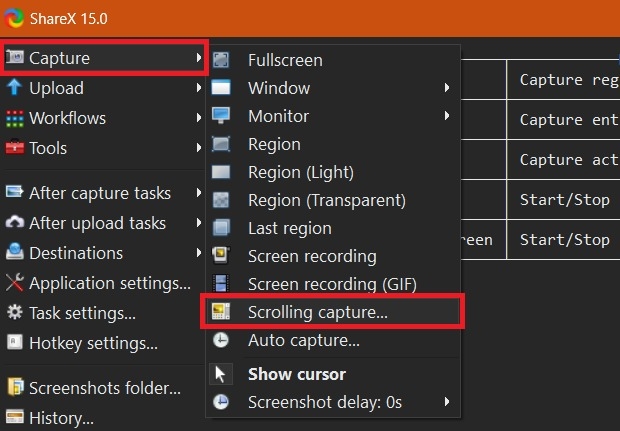The image size is (620, 431).
Task: Click the Fullscreen capture icon
Action: click(221, 60)
